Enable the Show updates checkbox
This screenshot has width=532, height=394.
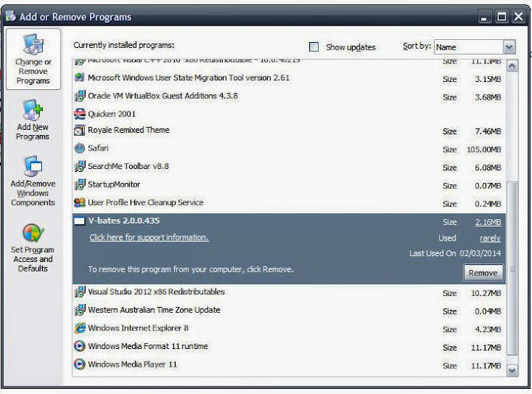point(314,46)
